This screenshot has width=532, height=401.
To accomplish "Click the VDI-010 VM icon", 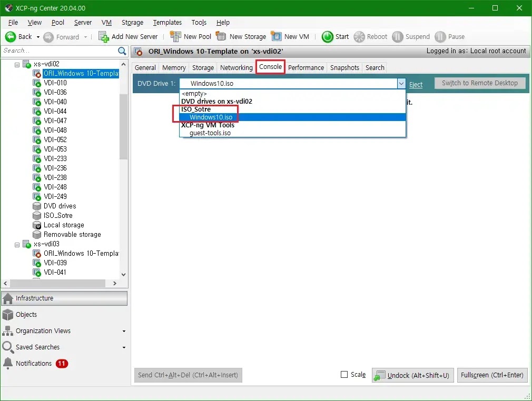I will [37, 83].
